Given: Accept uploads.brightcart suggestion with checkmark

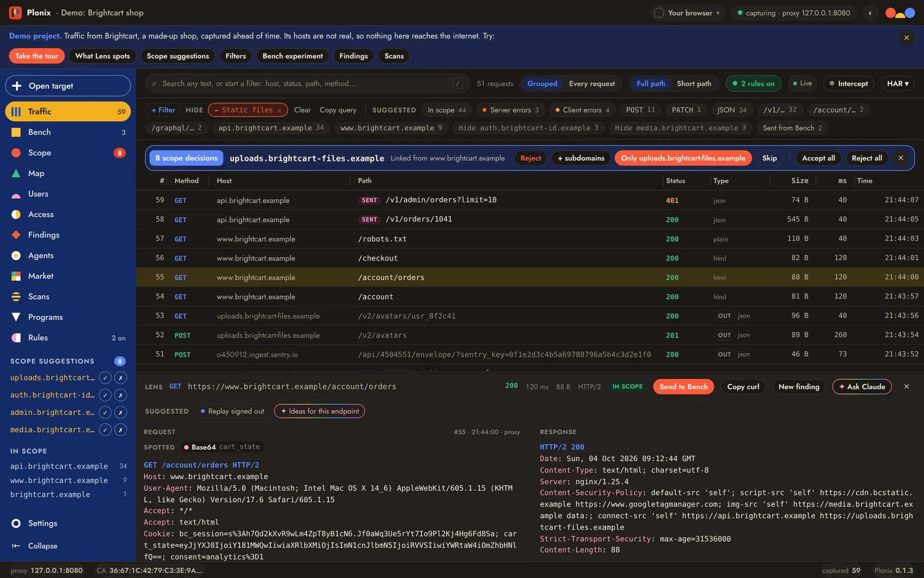Looking at the screenshot, I should point(105,378).
